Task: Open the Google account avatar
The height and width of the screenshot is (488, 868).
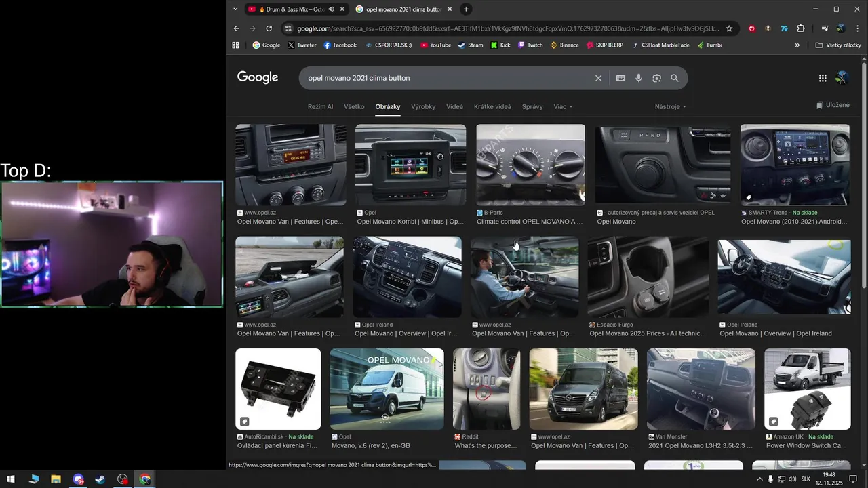Action: [x=842, y=78]
